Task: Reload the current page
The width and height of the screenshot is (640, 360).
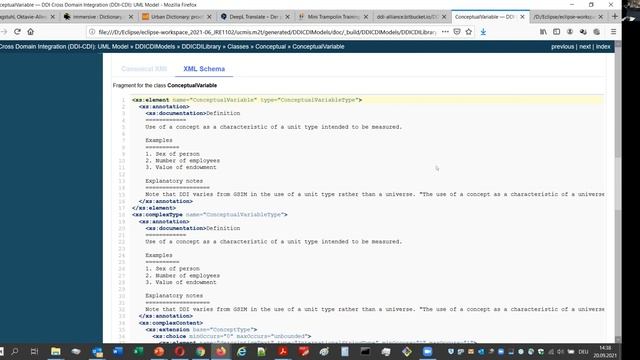Action: [17, 32]
